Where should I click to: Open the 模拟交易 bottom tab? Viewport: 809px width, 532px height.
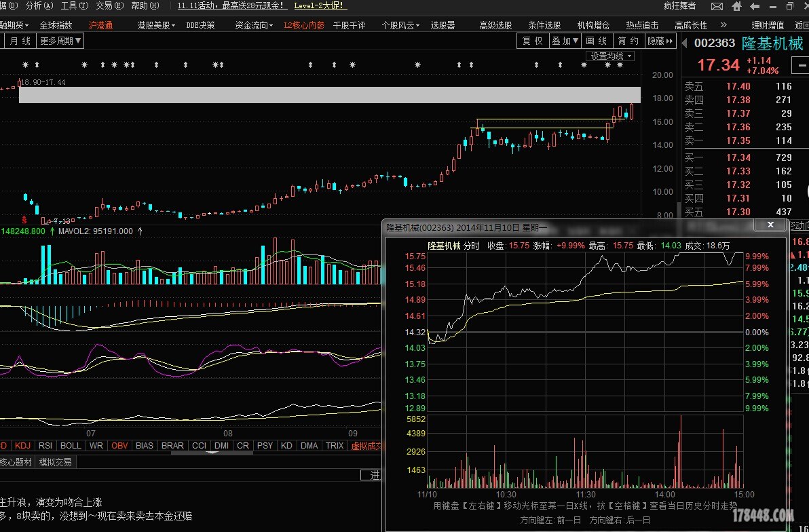pos(55,462)
